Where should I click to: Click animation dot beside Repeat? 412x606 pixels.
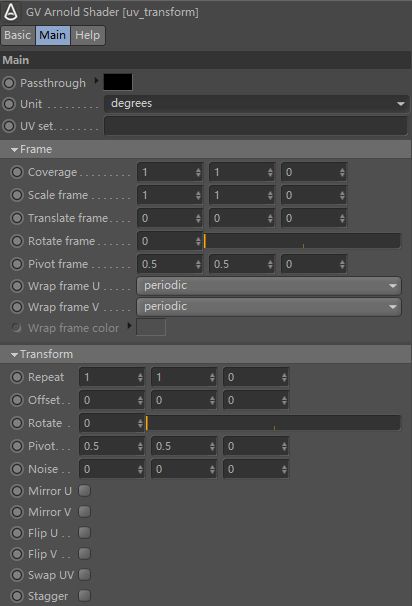click(x=17, y=377)
